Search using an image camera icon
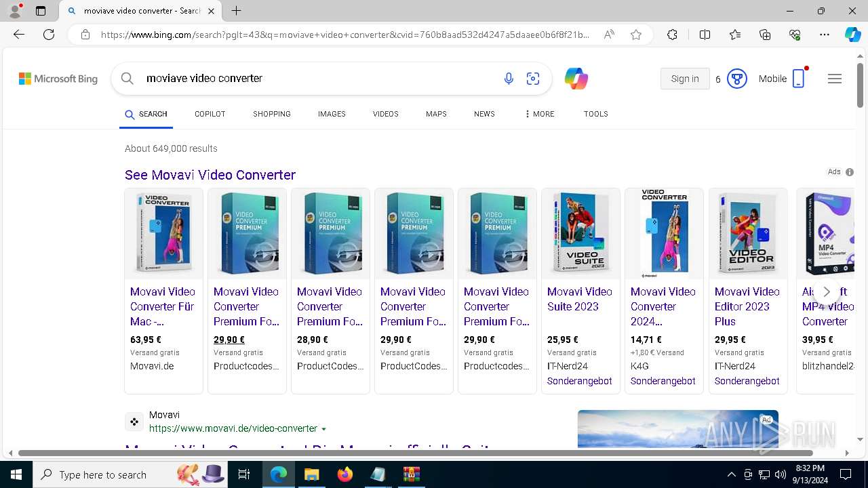Screen dimensions: 868x488 pyautogui.click(x=533, y=79)
